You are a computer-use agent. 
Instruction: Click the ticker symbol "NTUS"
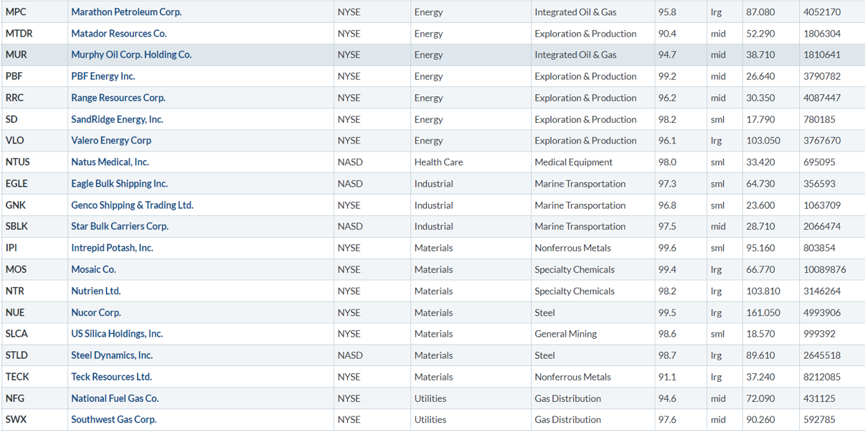coord(17,162)
